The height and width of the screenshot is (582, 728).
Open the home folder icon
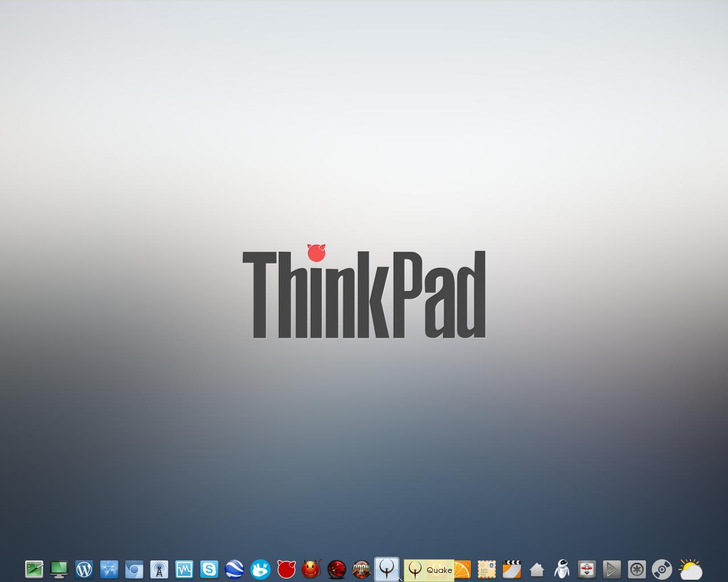[x=537, y=569]
